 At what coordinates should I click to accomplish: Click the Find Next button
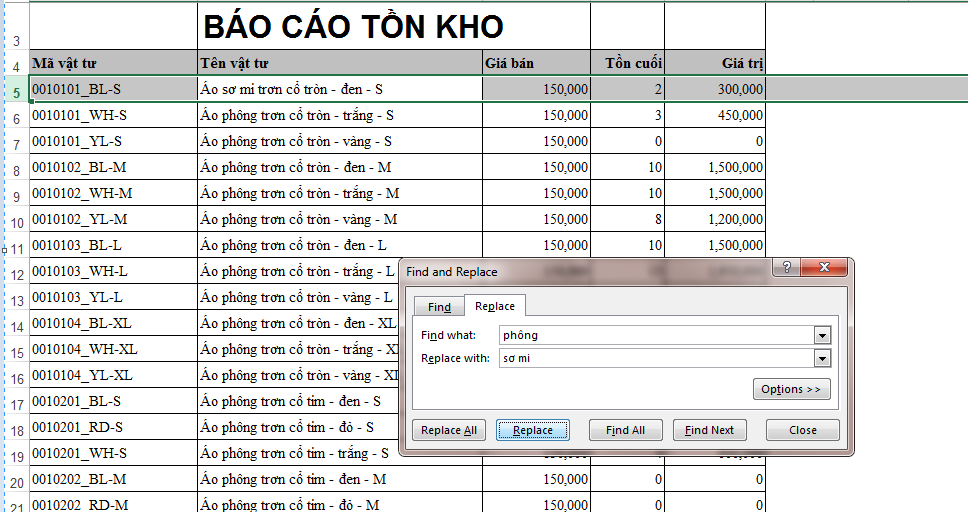[x=710, y=430]
